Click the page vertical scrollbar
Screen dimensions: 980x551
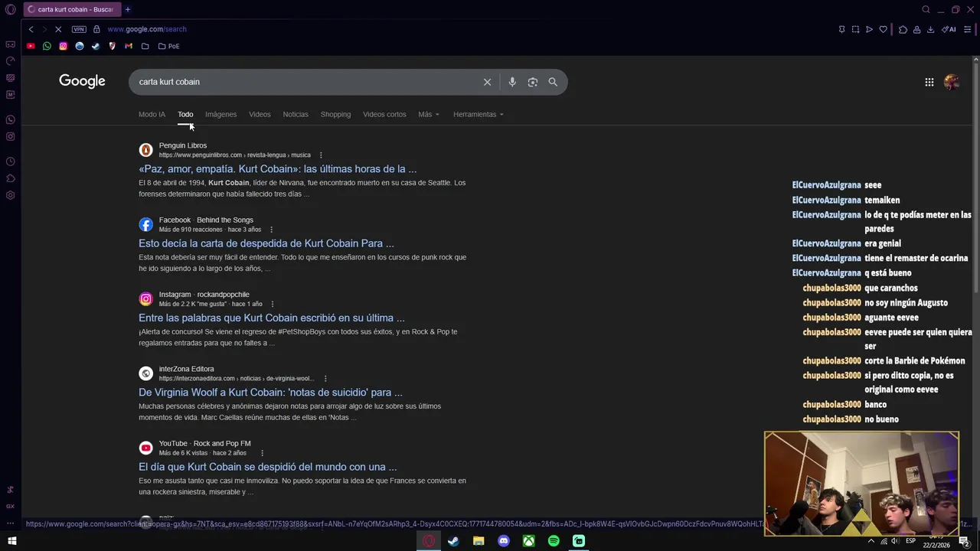[x=976, y=178]
